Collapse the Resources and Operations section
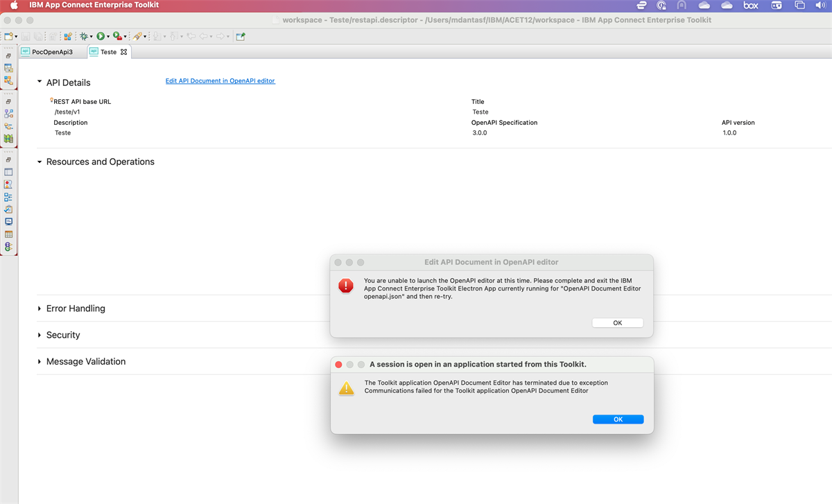 tap(40, 162)
